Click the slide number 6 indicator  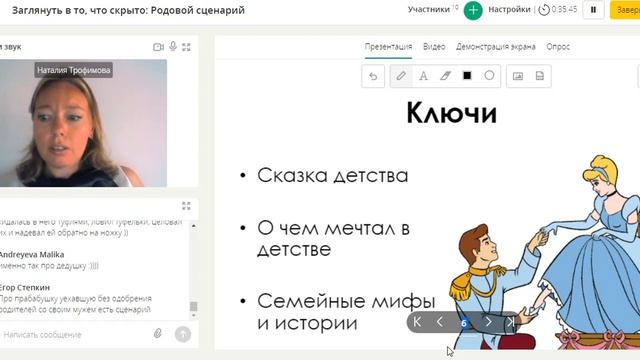[464, 323]
